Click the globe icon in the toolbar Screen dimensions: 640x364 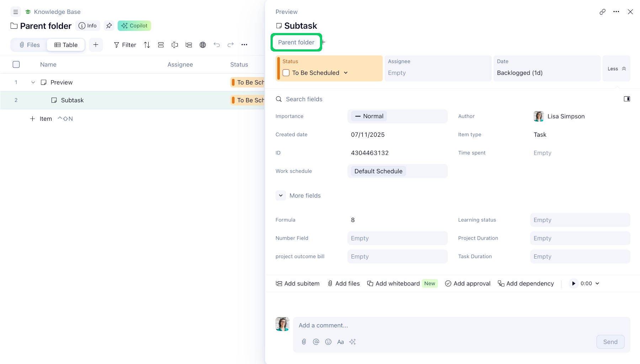[x=203, y=45]
